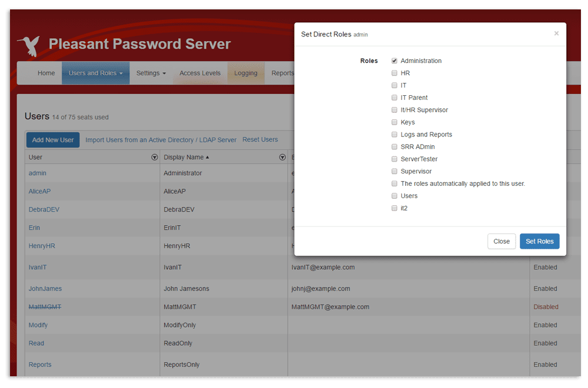Screen dimensions: 588x388
Task: Tick the SRR ADmin checkbox
Action: click(x=394, y=146)
